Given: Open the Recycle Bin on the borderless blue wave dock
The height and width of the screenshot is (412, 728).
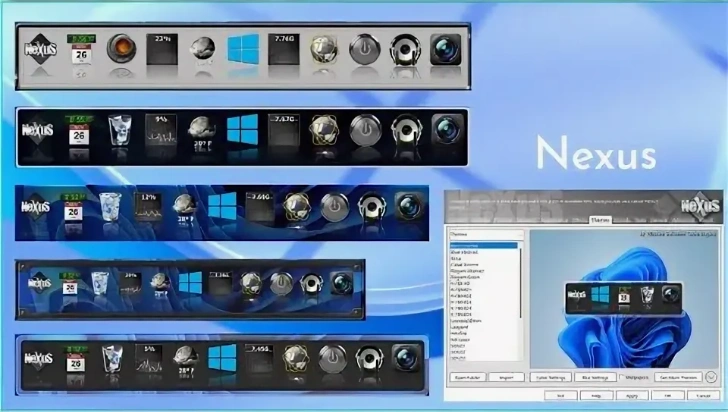Looking at the screenshot, I should 110,207.
